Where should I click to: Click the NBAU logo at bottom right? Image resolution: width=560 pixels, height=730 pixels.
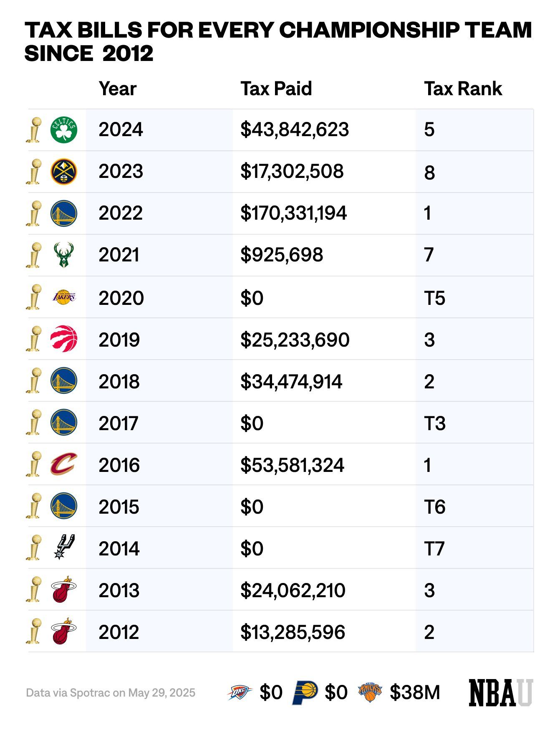[x=501, y=692]
